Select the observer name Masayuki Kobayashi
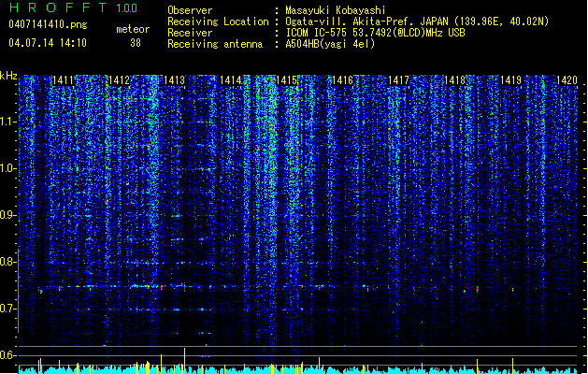Viewport: 588px width, 374px height. point(336,10)
